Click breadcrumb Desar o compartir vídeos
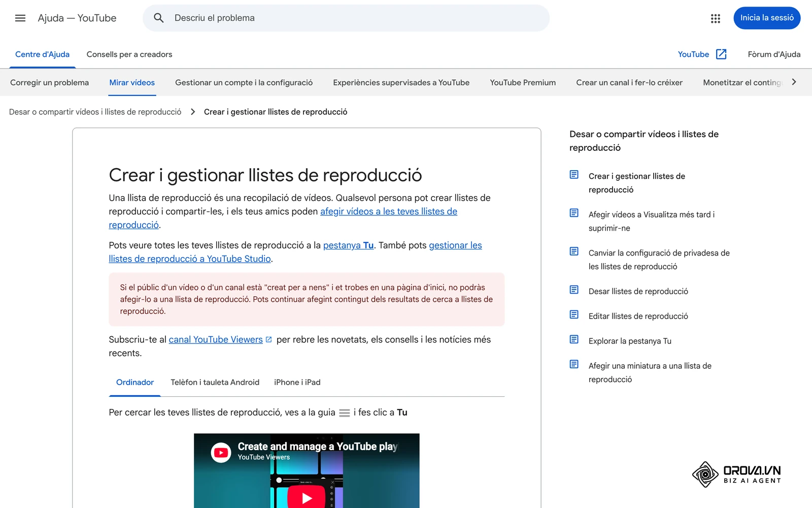Image resolution: width=812 pixels, height=508 pixels. 95,112
